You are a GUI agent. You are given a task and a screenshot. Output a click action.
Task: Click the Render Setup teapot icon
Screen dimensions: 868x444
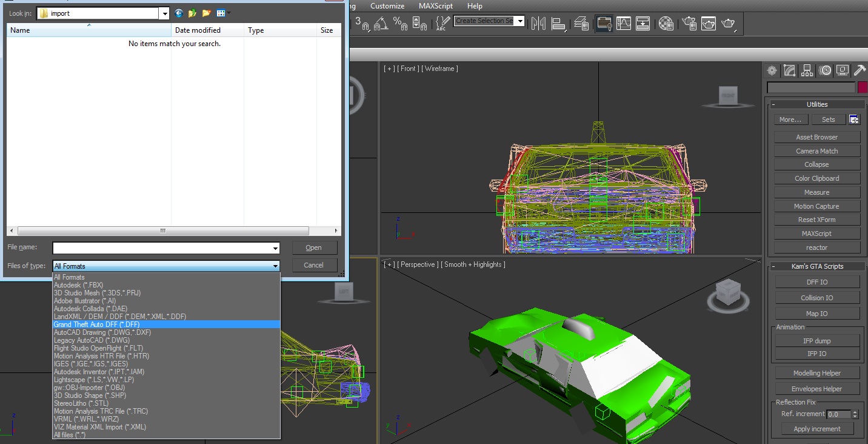(x=689, y=23)
